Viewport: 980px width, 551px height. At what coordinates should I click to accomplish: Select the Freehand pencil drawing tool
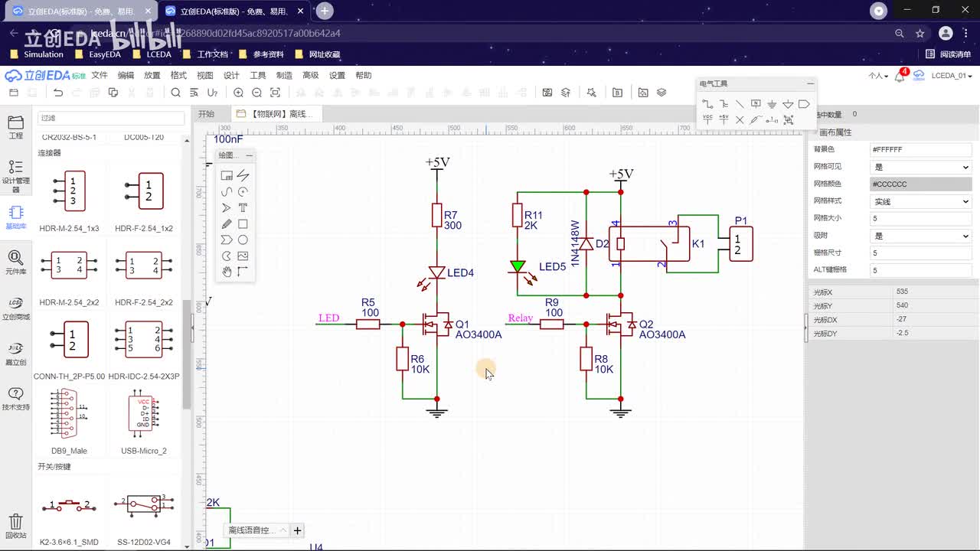pyautogui.click(x=227, y=224)
